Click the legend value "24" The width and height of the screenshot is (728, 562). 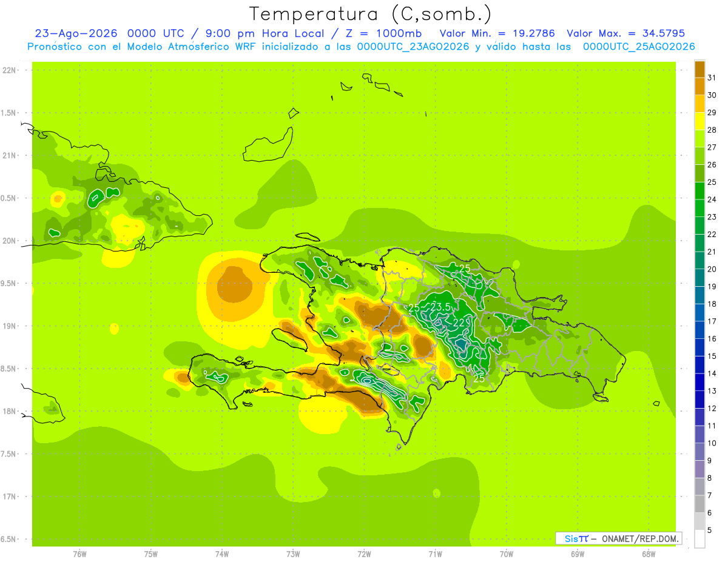point(712,199)
